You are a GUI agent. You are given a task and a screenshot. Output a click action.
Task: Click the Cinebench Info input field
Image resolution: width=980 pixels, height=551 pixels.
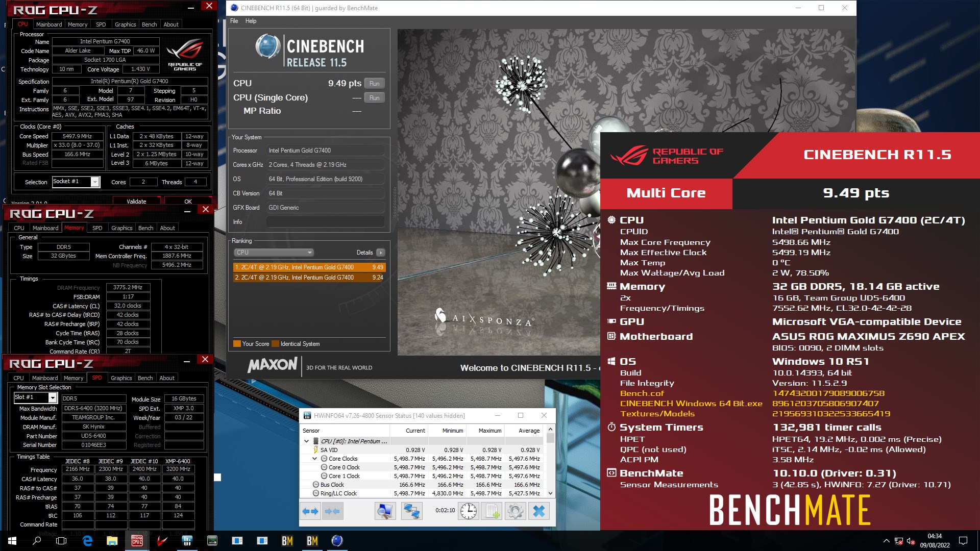[x=325, y=222]
